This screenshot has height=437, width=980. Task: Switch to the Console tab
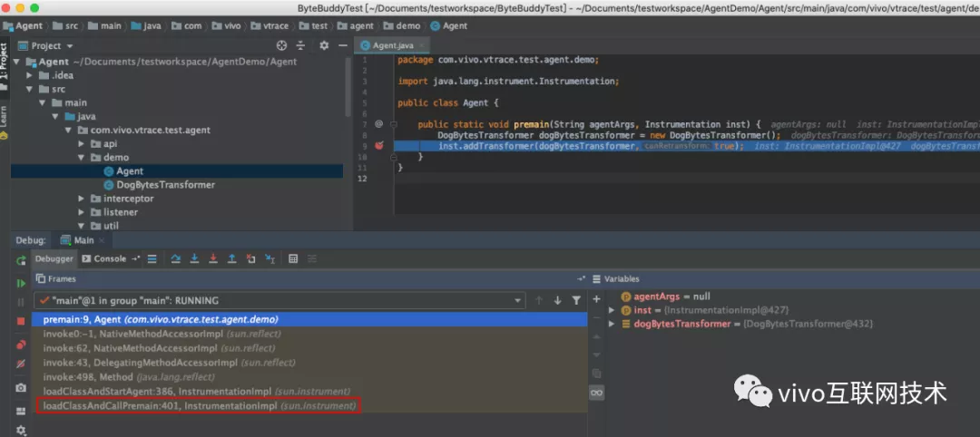click(x=104, y=258)
